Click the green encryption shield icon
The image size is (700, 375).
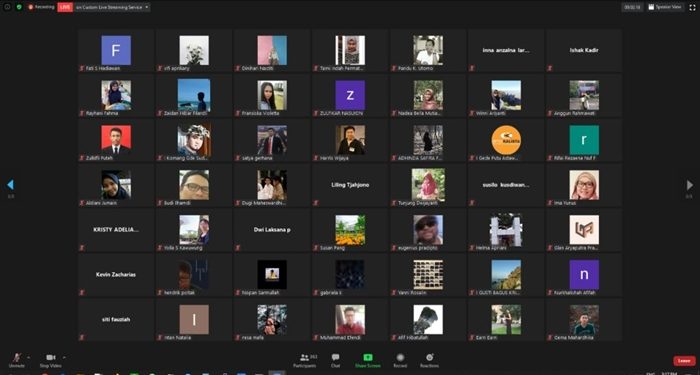pyautogui.click(x=19, y=7)
